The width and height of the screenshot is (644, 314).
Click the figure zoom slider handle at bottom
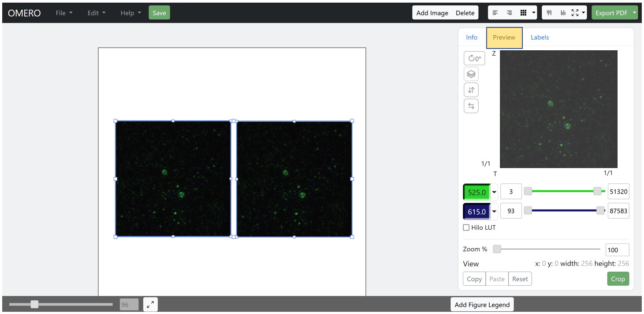tap(34, 304)
